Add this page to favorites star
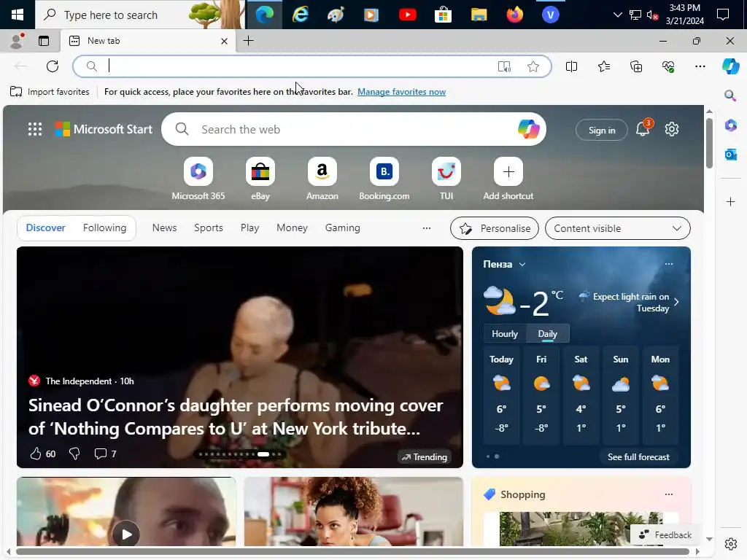 [533, 66]
